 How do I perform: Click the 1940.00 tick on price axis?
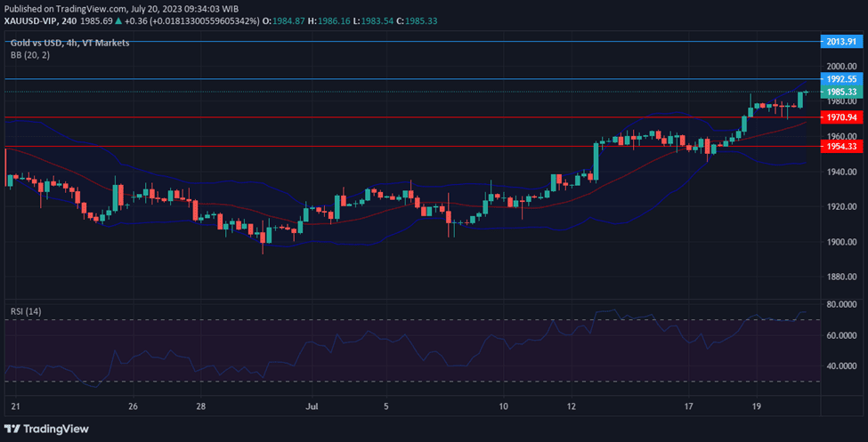pos(840,172)
